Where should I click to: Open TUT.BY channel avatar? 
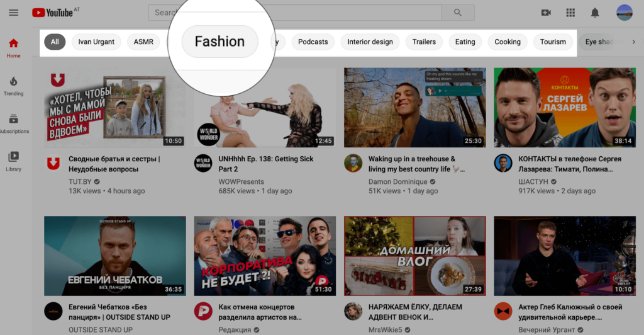[x=53, y=164]
